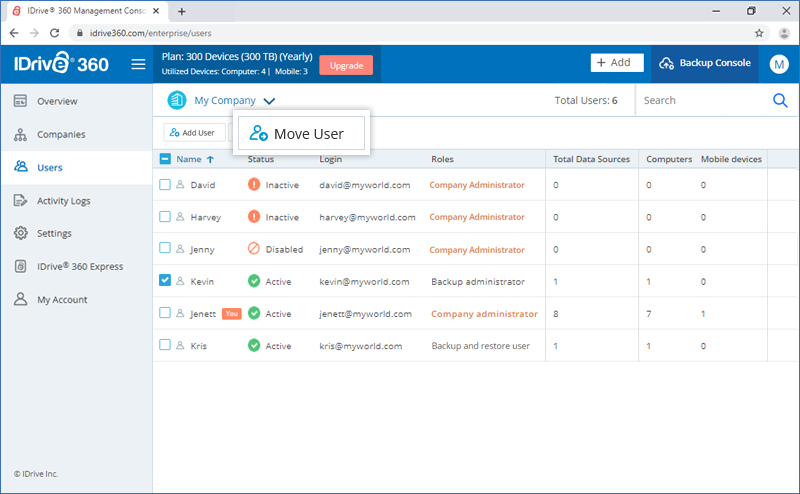Image resolution: width=800 pixels, height=494 pixels.
Task: Click Kris's Active status icon
Action: [254, 345]
